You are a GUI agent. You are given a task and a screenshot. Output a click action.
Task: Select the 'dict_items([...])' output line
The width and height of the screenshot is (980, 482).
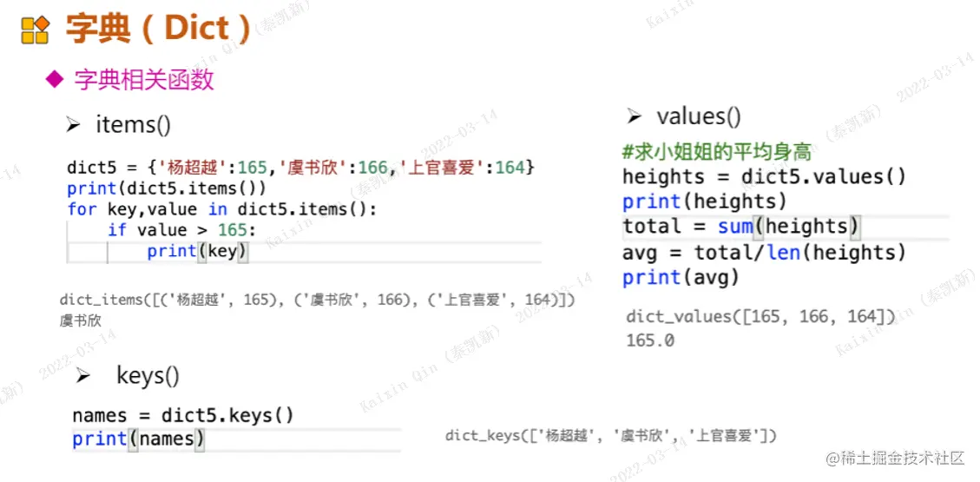tap(317, 300)
